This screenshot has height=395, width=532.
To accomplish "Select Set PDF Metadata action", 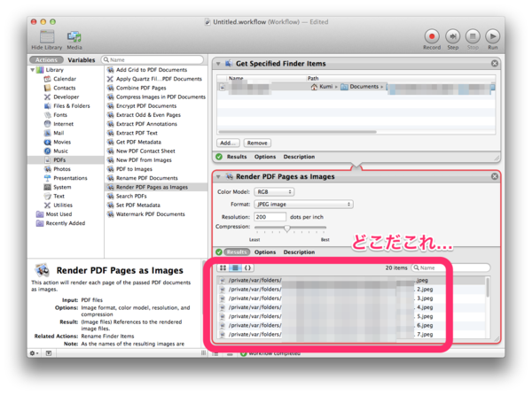I will point(137,205).
